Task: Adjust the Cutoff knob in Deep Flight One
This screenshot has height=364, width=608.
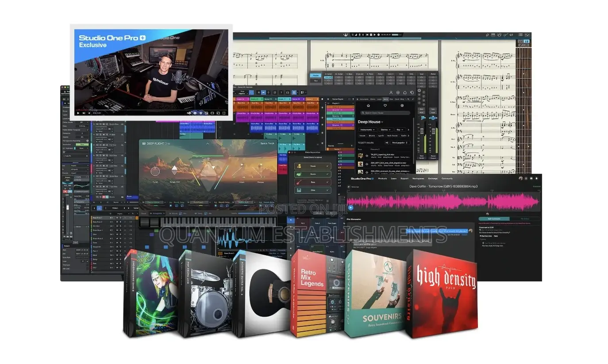Action: [155, 172]
